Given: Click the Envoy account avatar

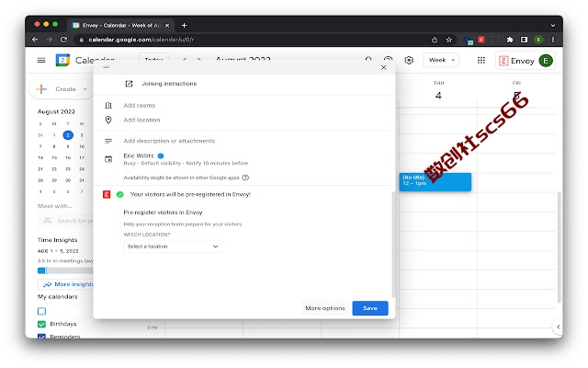Looking at the screenshot, I should [546, 61].
